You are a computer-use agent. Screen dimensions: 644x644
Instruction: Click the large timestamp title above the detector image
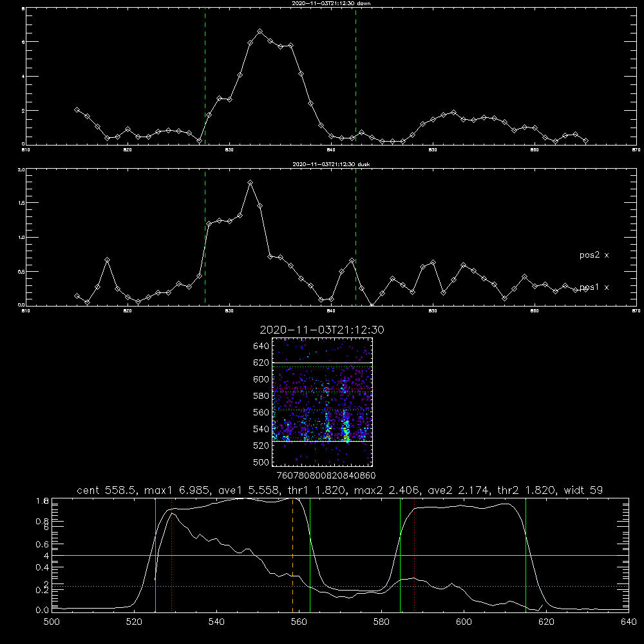322,330
